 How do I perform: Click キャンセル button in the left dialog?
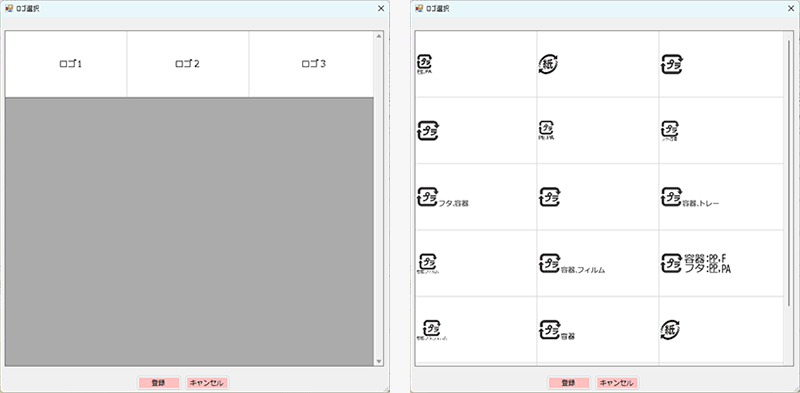[x=207, y=383]
